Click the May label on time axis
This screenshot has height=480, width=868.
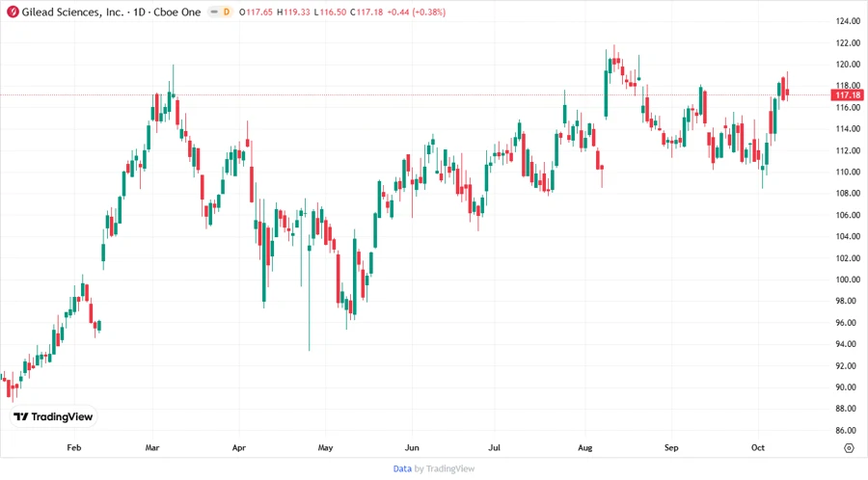(x=326, y=447)
